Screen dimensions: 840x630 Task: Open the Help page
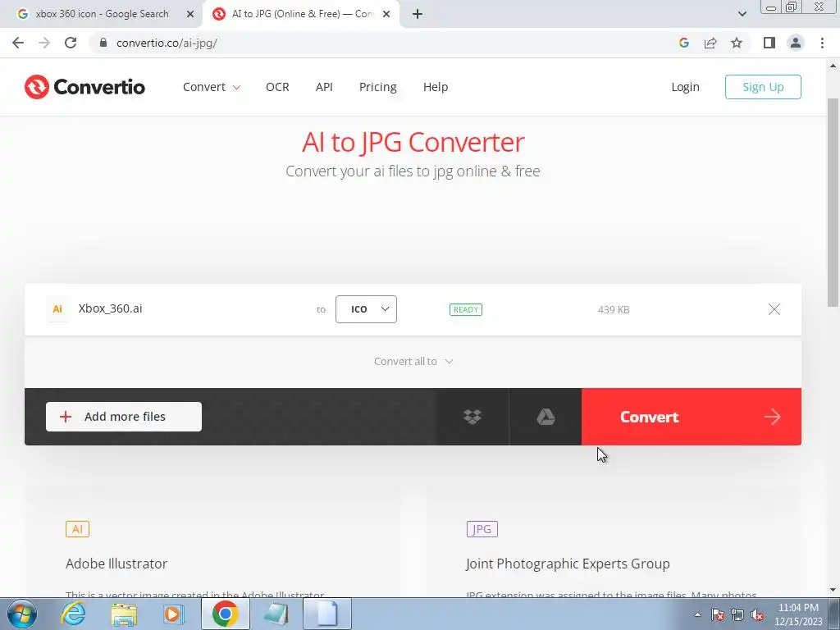(x=436, y=87)
